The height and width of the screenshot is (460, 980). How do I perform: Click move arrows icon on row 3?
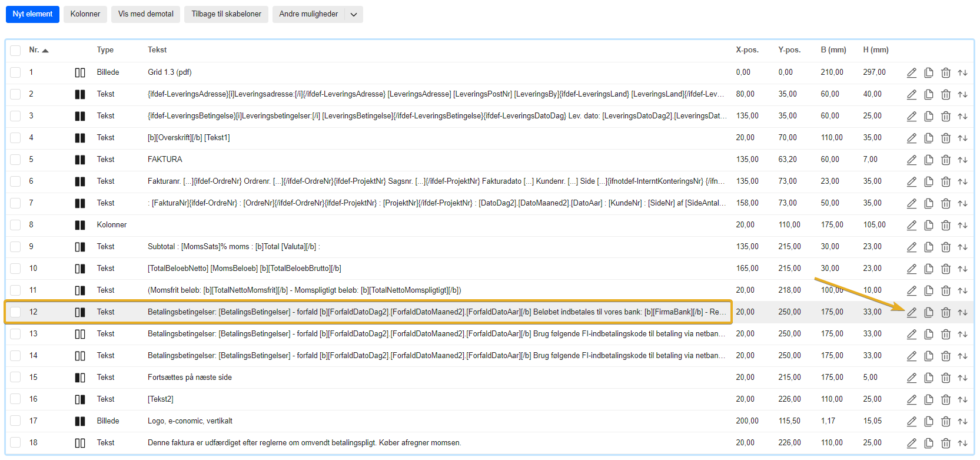click(x=962, y=116)
